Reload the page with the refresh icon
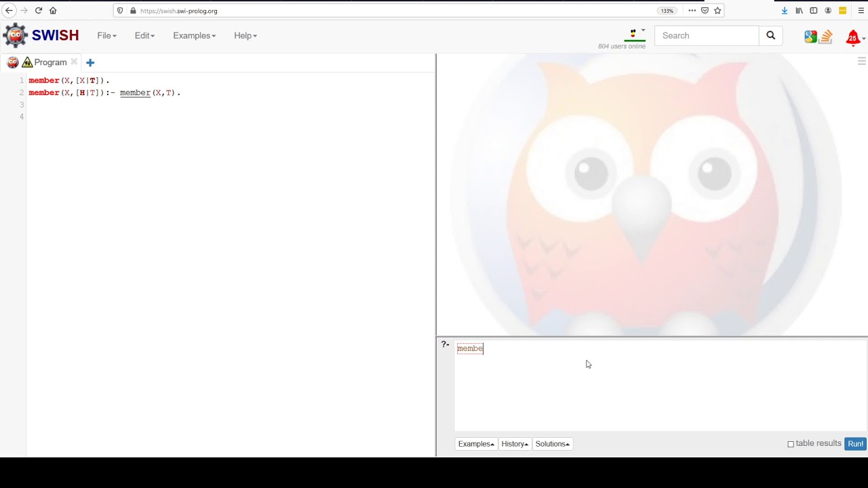This screenshot has width=868, height=488. 39,11
